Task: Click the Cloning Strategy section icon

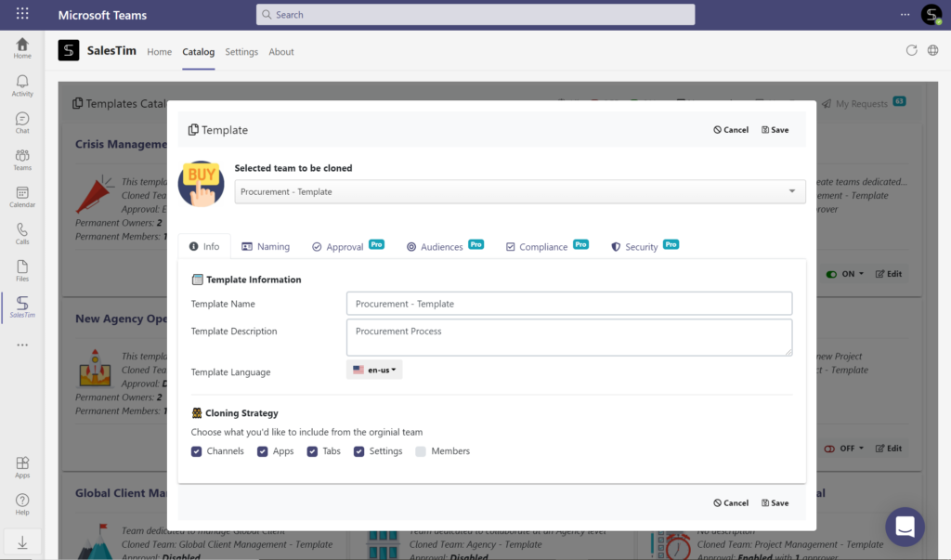Action: pyautogui.click(x=197, y=413)
